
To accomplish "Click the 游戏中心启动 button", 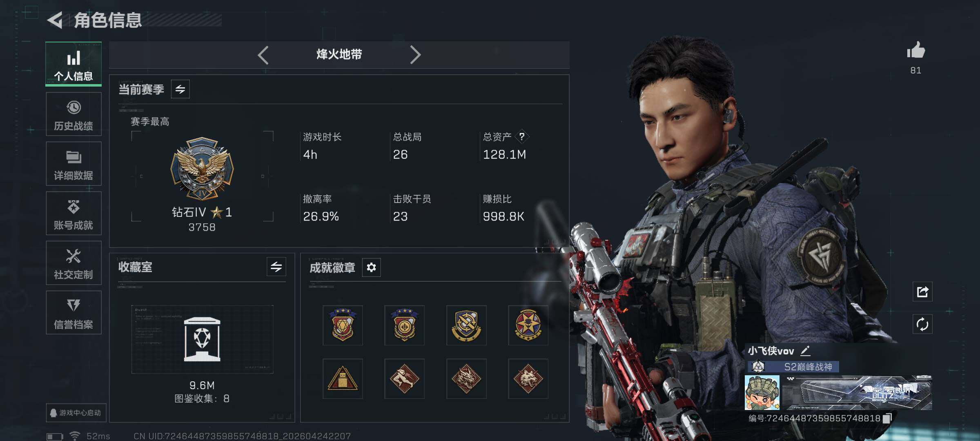I will [x=76, y=412].
